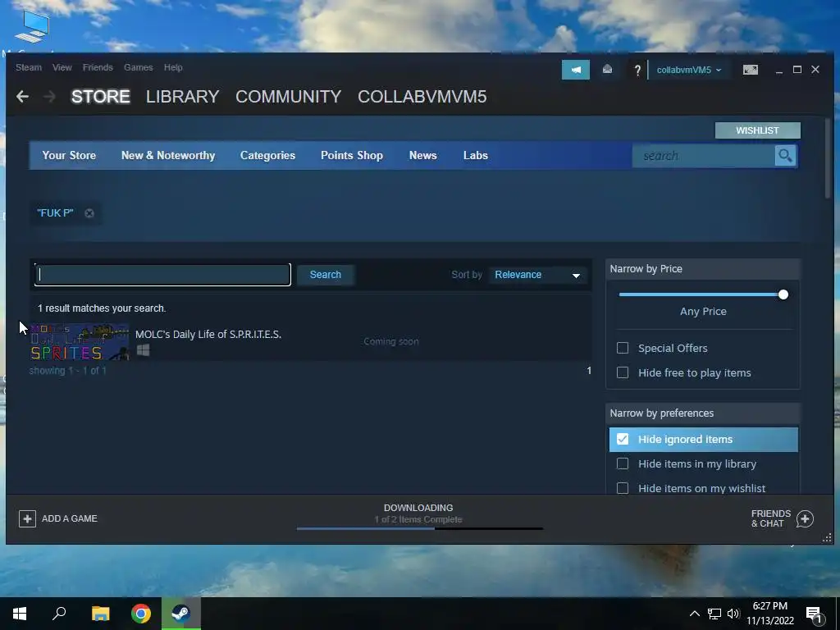840x630 pixels.
Task: Click the Windows platform icon under MOLC's
Action: coord(143,350)
